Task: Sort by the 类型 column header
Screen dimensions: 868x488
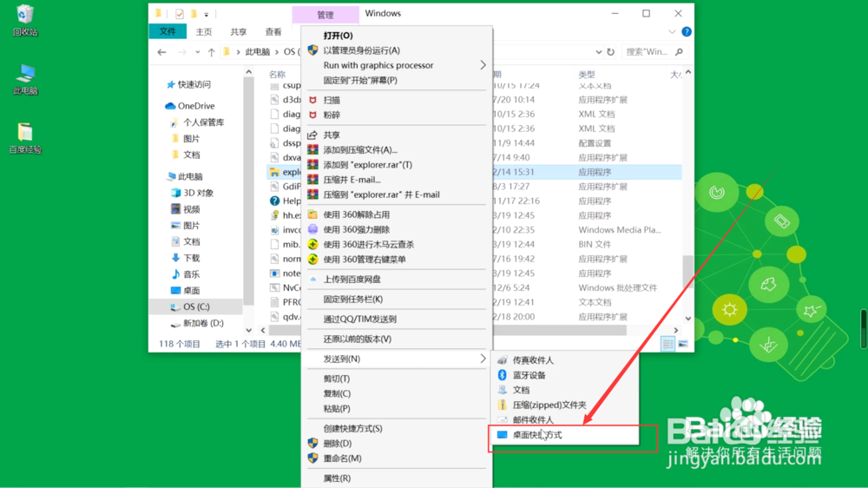Action: tap(587, 74)
